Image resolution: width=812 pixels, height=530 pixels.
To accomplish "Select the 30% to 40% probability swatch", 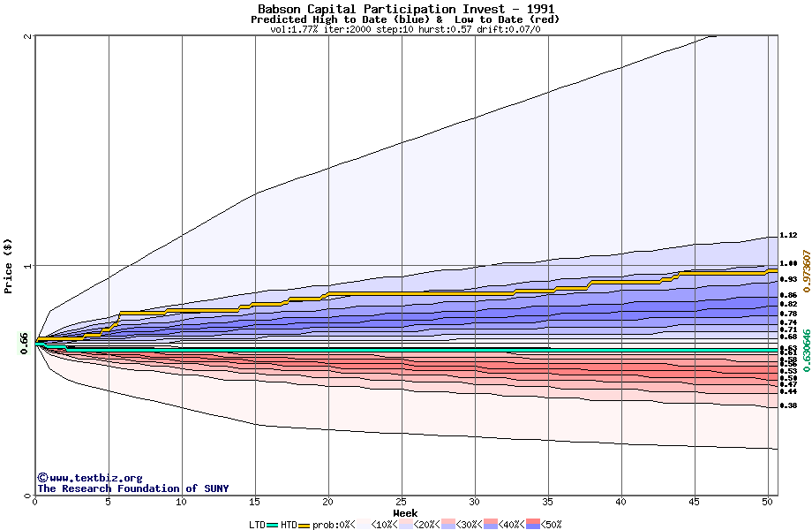I will coord(491,525).
